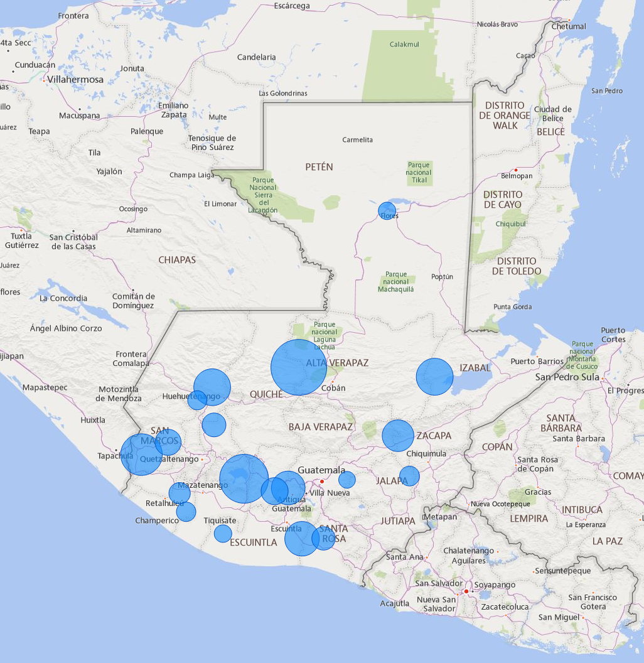Click the Chetumal label
This screenshot has width=644, height=663.
pyautogui.click(x=569, y=26)
